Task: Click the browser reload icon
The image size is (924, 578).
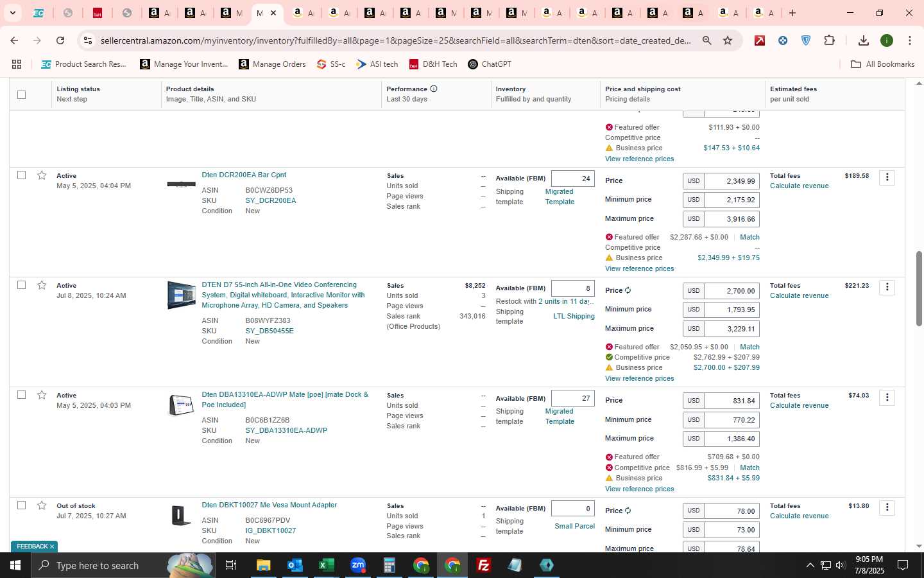Action: [60, 40]
